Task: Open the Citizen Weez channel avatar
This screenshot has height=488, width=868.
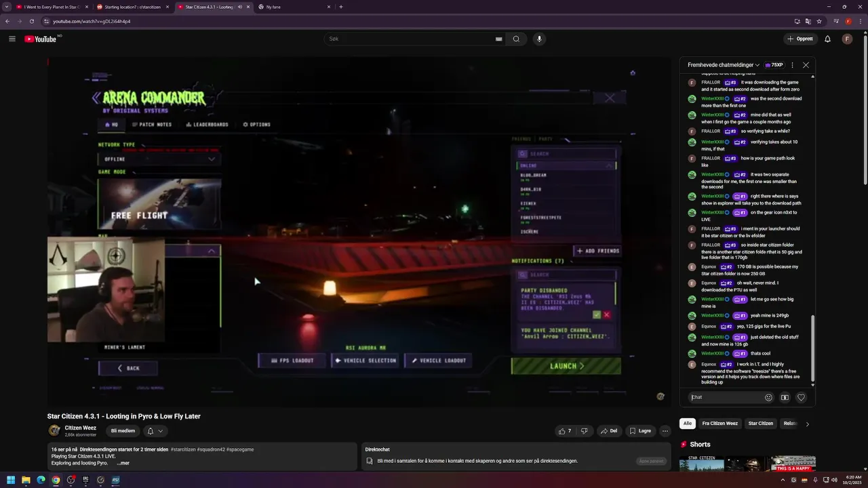Action: (x=54, y=430)
